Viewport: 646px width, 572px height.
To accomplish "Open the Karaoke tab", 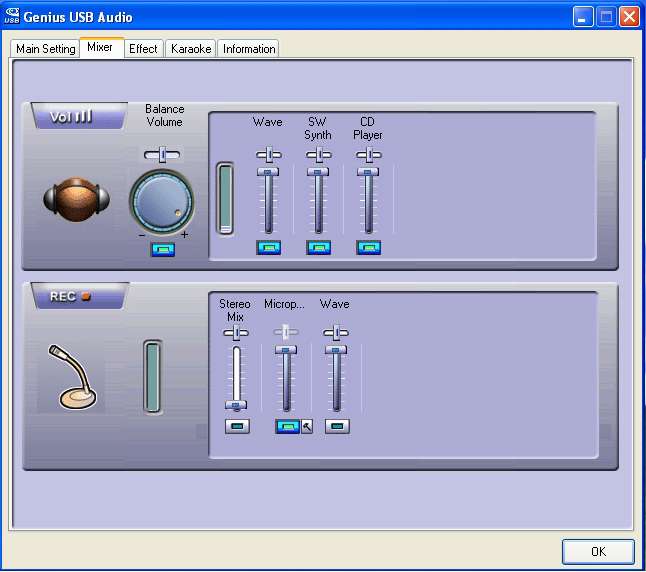I will point(190,49).
